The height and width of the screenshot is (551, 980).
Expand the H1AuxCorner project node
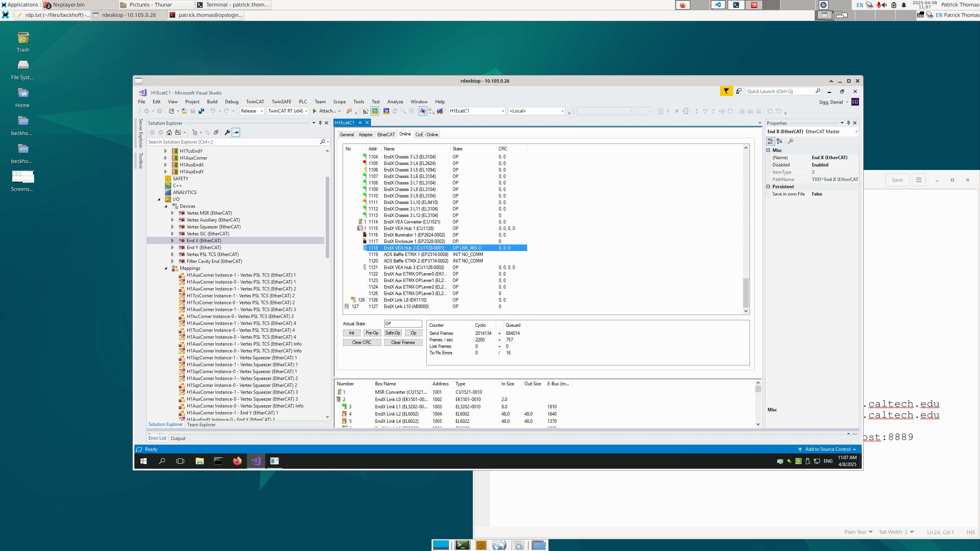tap(165, 158)
